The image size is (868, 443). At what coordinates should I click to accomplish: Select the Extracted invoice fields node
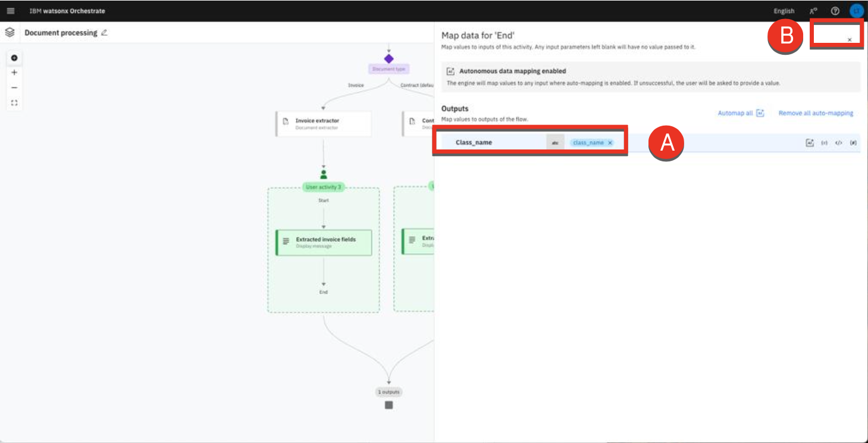point(324,242)
